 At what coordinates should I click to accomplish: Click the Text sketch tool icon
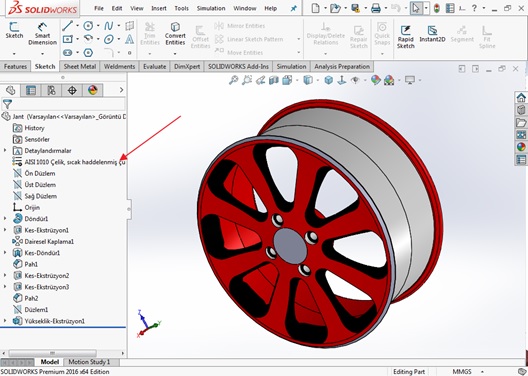point(129,39)
